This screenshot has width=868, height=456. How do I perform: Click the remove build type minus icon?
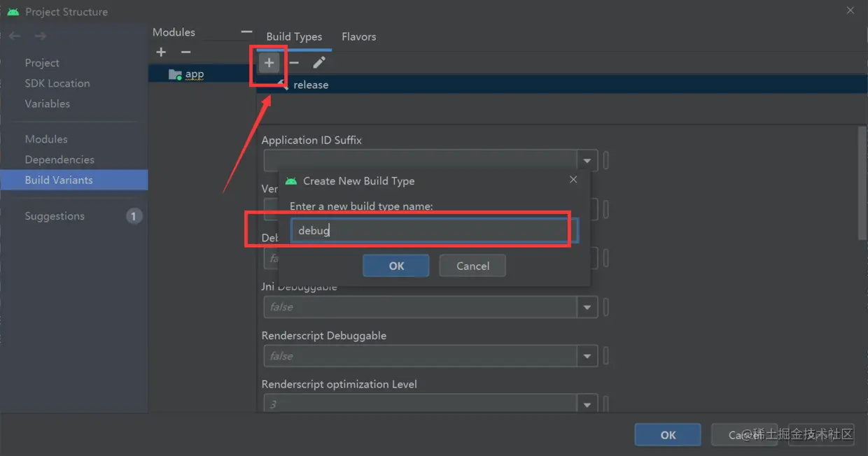[x=294, y=63]
